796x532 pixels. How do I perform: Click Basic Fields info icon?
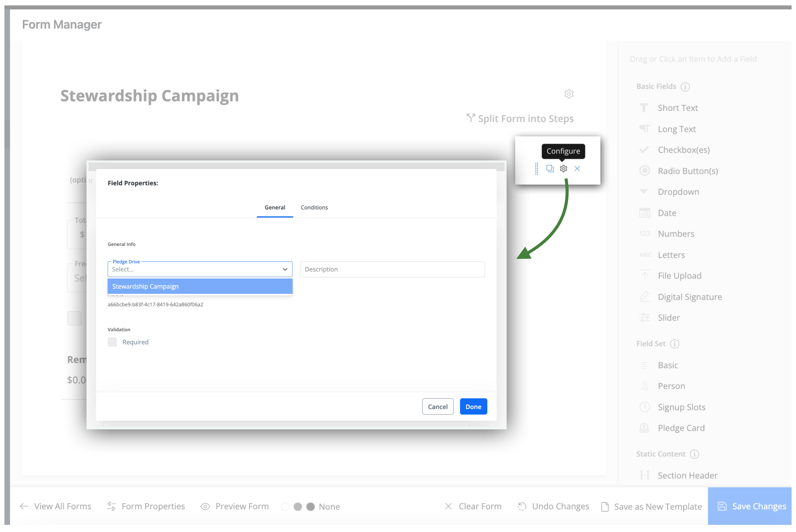point(685,87)
